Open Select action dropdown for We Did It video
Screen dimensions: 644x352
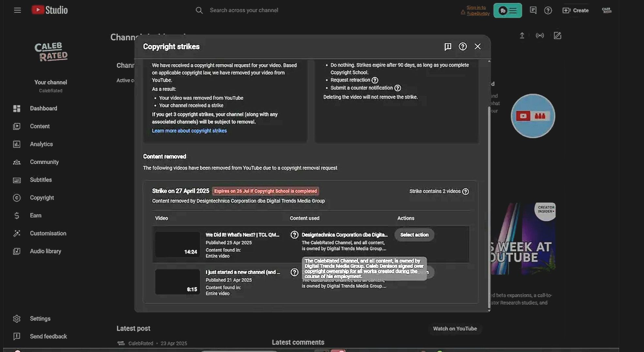(x=414, y=235)
